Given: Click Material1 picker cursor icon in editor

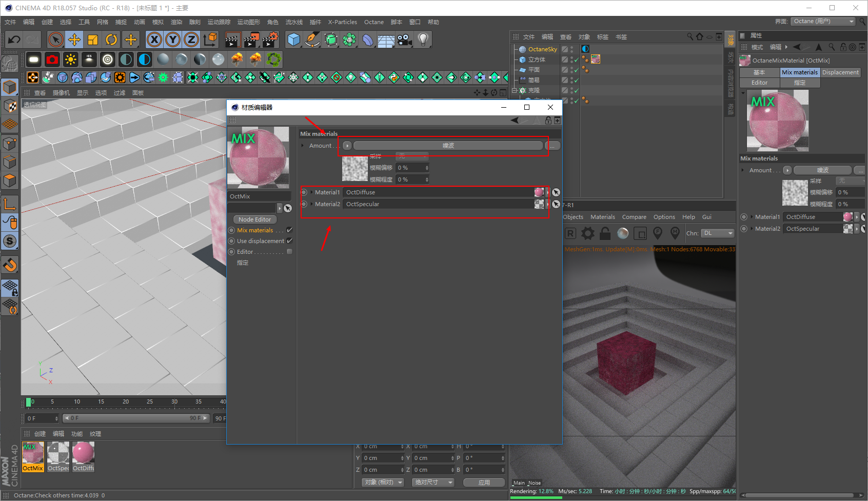Looking at the screenshot, I should pos(556,192).
